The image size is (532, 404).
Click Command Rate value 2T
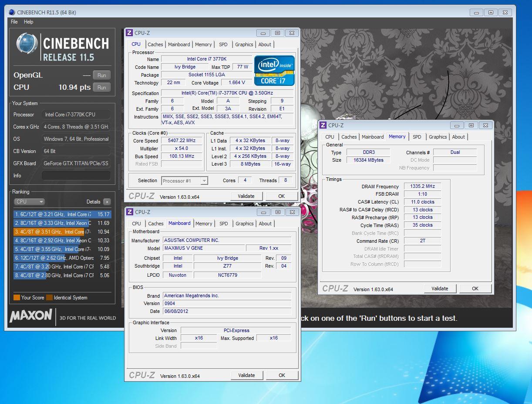pos(422,241)
